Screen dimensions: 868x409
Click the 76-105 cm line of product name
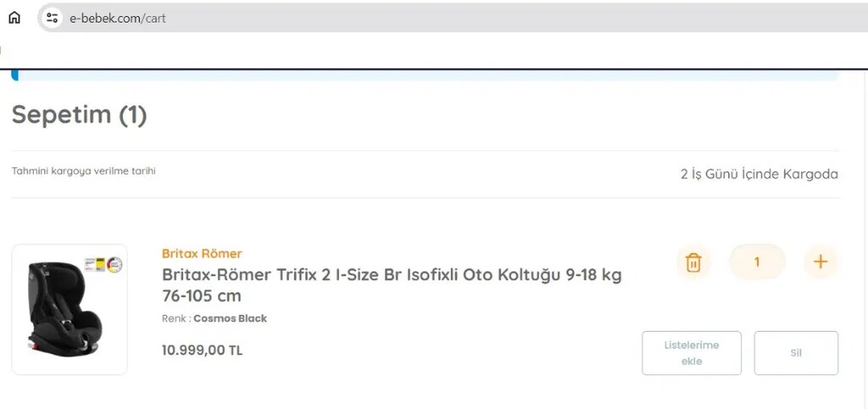pyautogui.click(x=202, y=296)
